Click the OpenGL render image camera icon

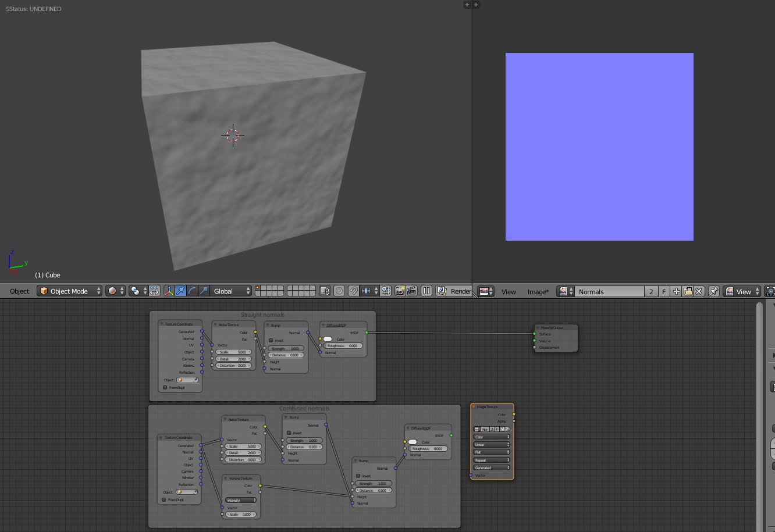click(x=400, y=291)
